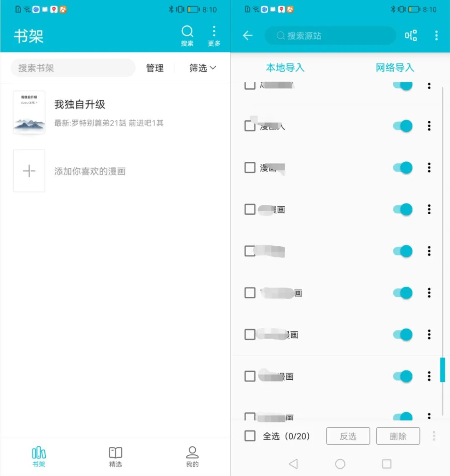Viewport: 450px width, 476px height.
Task: Switch to 本地导入 tab
Action: pos(285,68)
